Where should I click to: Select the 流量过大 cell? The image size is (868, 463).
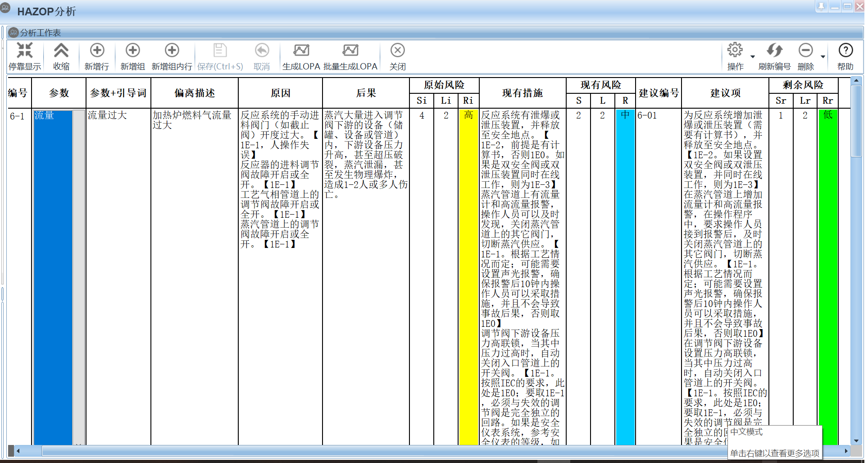coord(118,277)
